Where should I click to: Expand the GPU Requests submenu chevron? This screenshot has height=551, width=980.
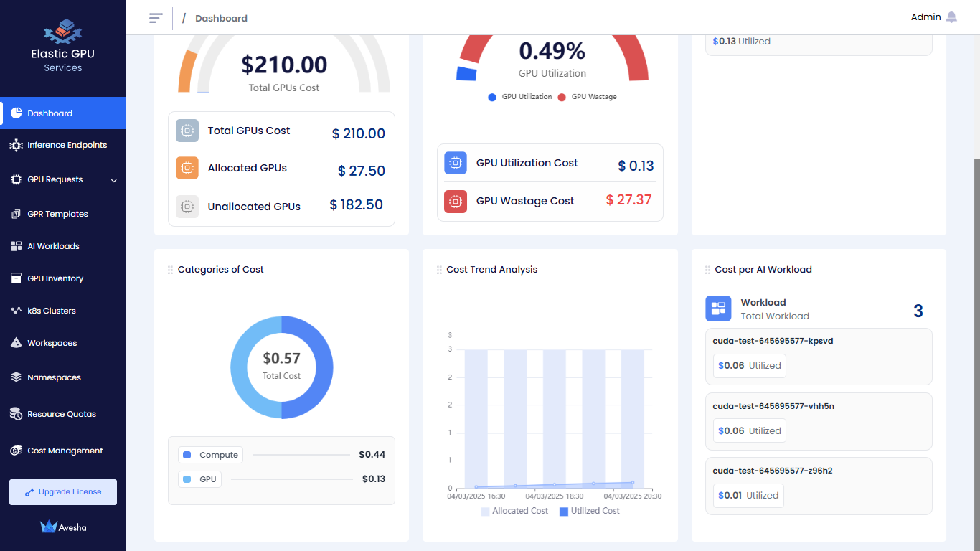pyautogui.click(x=114, y=180)
